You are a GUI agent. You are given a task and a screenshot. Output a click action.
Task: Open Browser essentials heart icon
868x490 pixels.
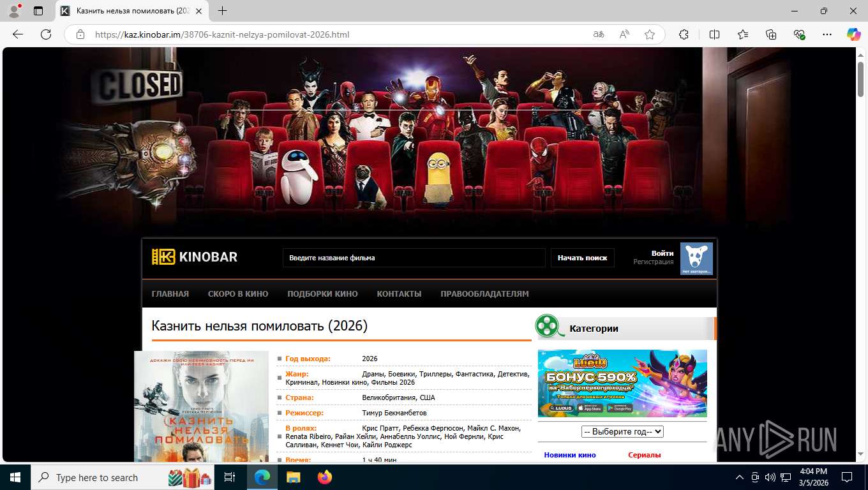tap(799, 34)
